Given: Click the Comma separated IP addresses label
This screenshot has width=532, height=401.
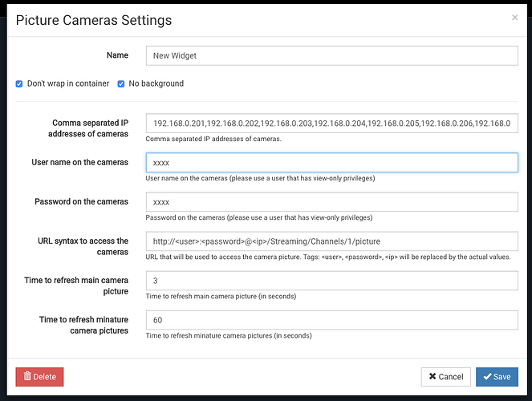Looking at the screenshot, I should [x=90, y=128].
